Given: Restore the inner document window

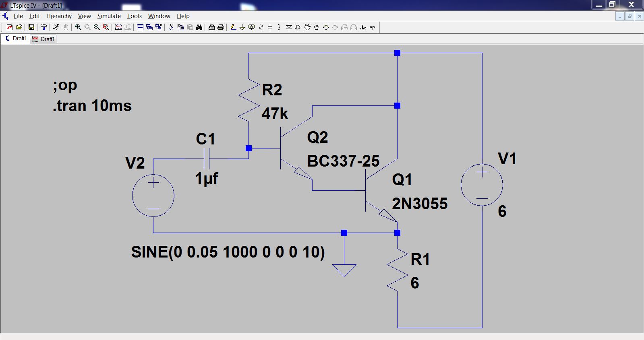Looking at the screenshot, I should tap(630, 16).
